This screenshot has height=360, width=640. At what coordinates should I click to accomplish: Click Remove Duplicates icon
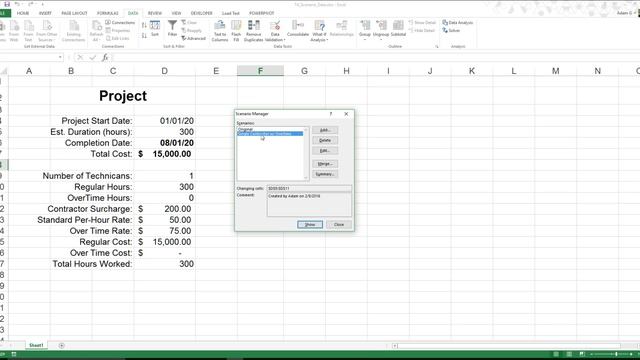click(253, 31)
